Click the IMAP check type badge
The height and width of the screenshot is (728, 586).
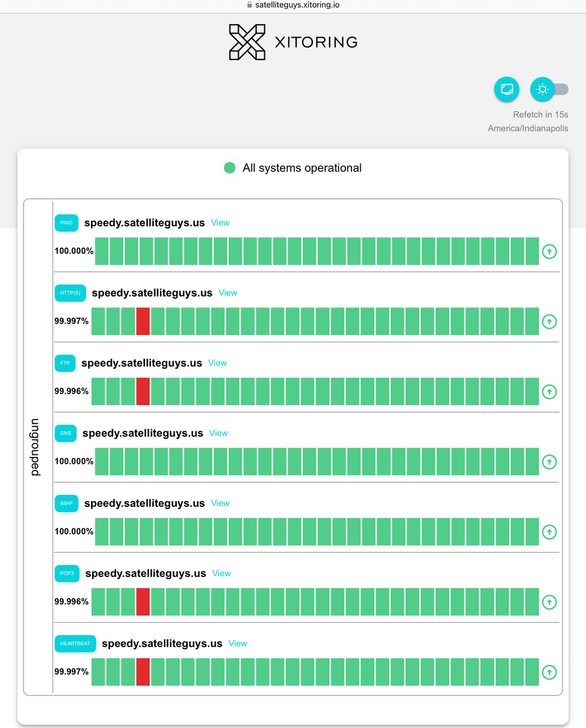[66, 504]
